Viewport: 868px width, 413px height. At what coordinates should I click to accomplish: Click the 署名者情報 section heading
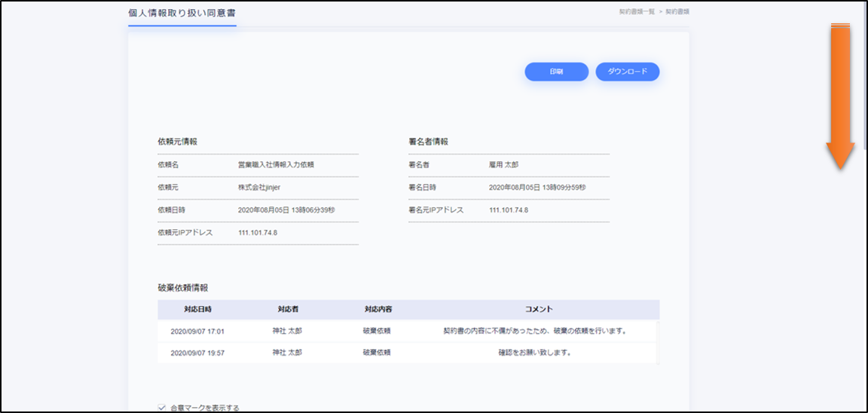tap(428, 142)
